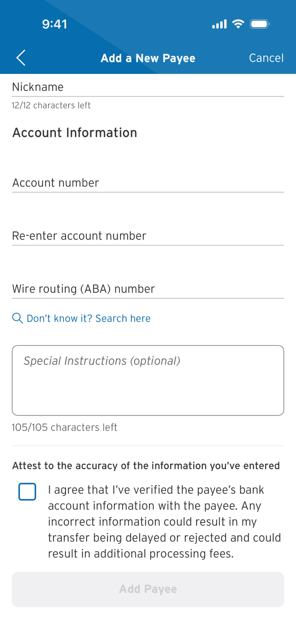
Task: Focus the Nickname input field
Action: coord(148,87)
